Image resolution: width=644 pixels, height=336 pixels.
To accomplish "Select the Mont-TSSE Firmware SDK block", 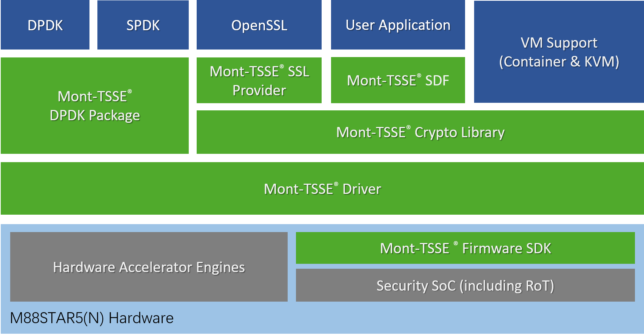I will point(465,248).
